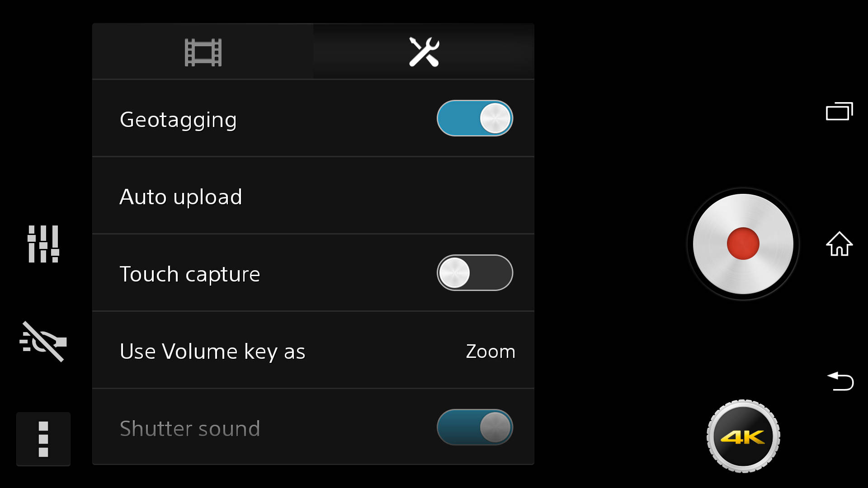Tap the red record button

743,244
